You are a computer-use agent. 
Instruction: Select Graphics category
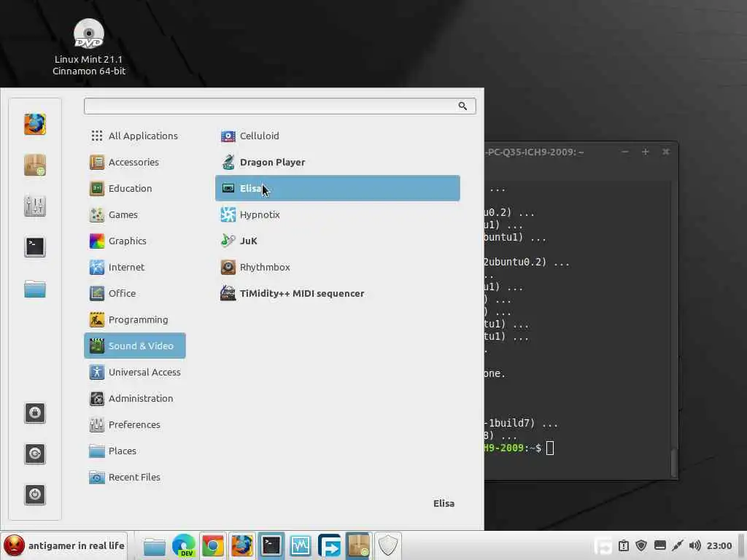click(135, 241)
